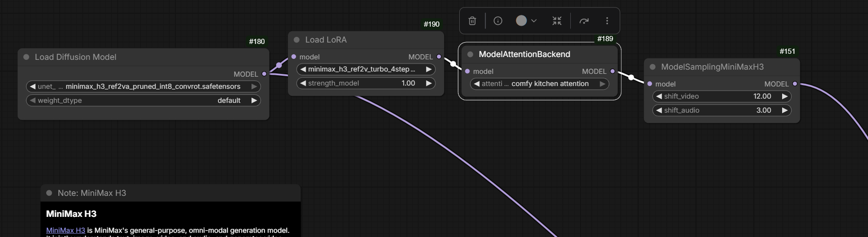
Task: Select next LoRA file with right arrow
Action: (x=429, y=69)
